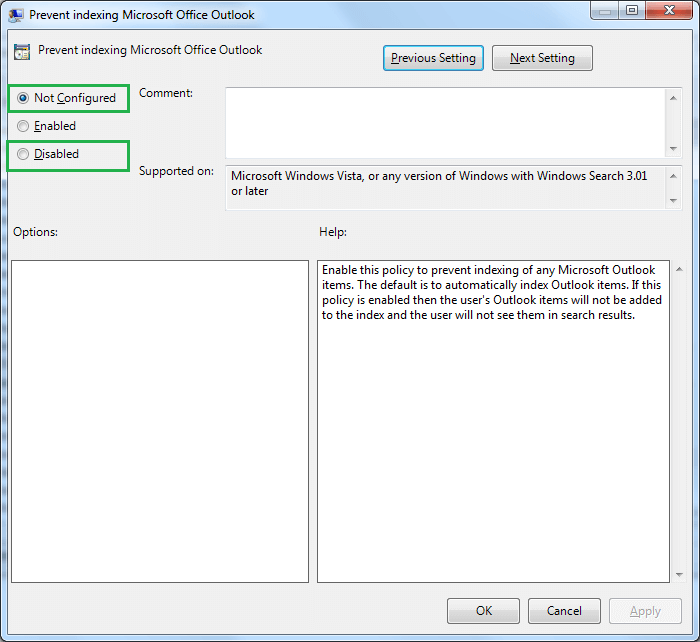Click the title bar window icon

point(16,15)
